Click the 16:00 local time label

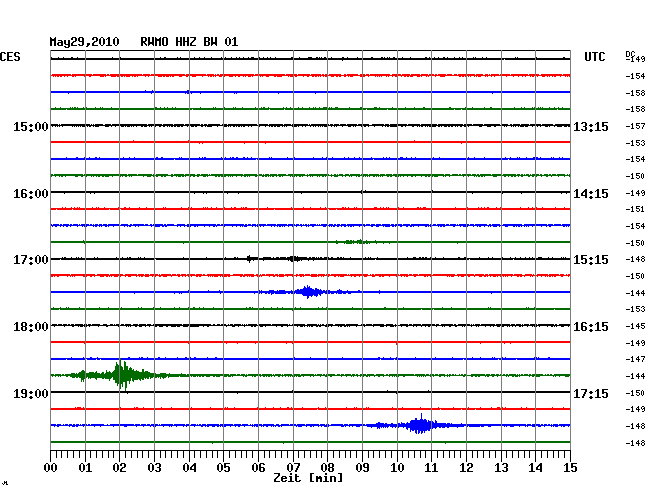[x=31, y=194]
